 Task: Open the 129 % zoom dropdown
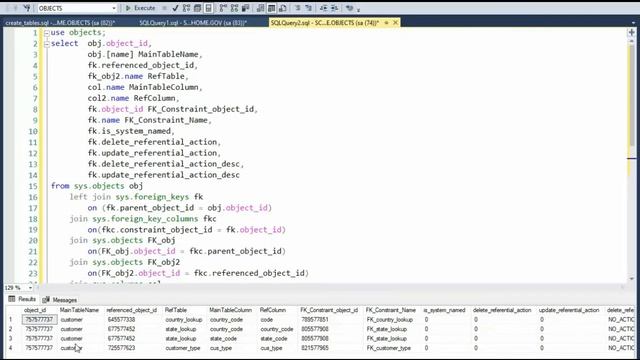pos(30,288)
